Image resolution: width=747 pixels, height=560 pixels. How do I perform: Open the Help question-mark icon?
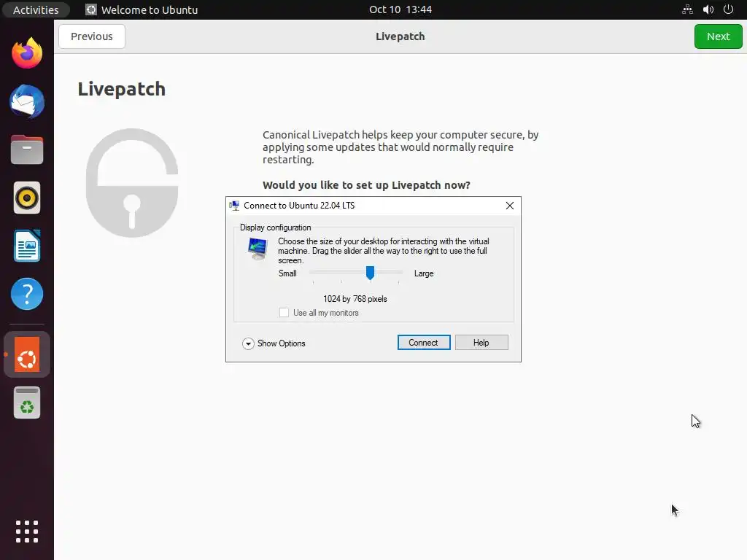27,294
